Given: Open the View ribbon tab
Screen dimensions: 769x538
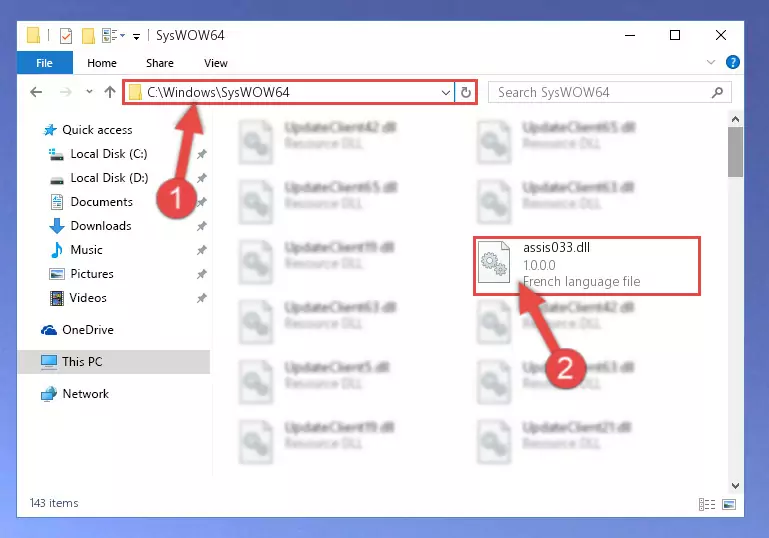Looking at the screenshot, I should [x=216, y=63].
